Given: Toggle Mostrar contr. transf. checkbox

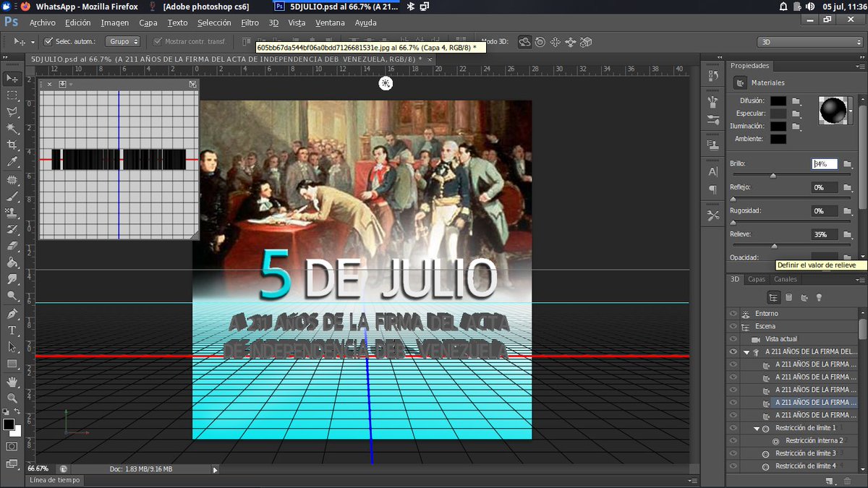Looking at the screenshot, I should click(x=158, y=42).
